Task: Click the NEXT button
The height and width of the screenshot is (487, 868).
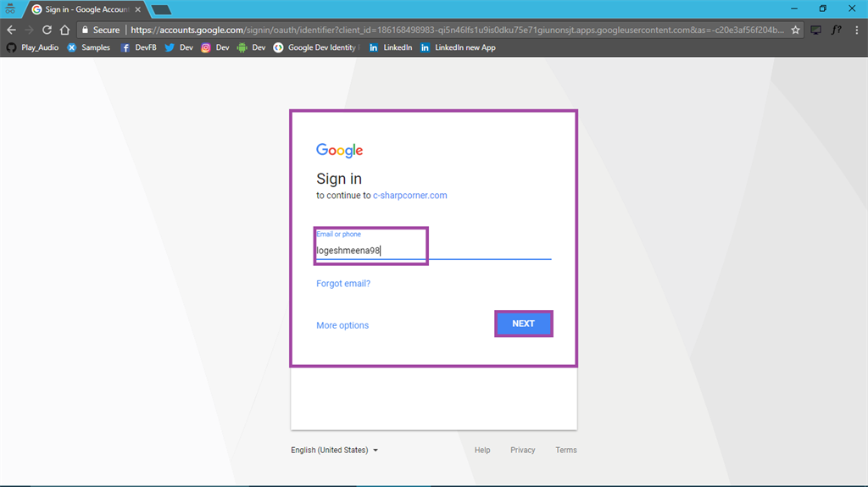Action: 523,324
